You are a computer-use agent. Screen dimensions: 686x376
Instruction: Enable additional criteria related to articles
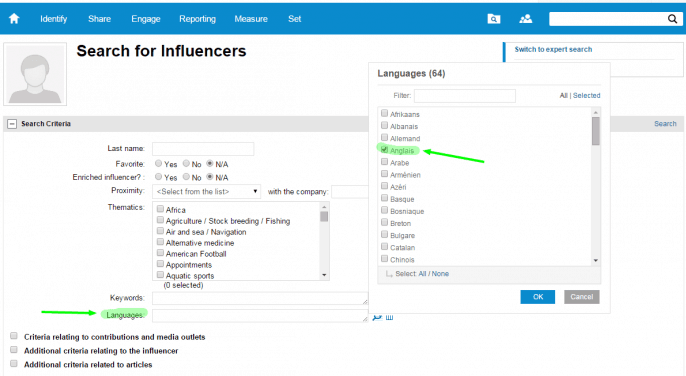coord(14,363)
